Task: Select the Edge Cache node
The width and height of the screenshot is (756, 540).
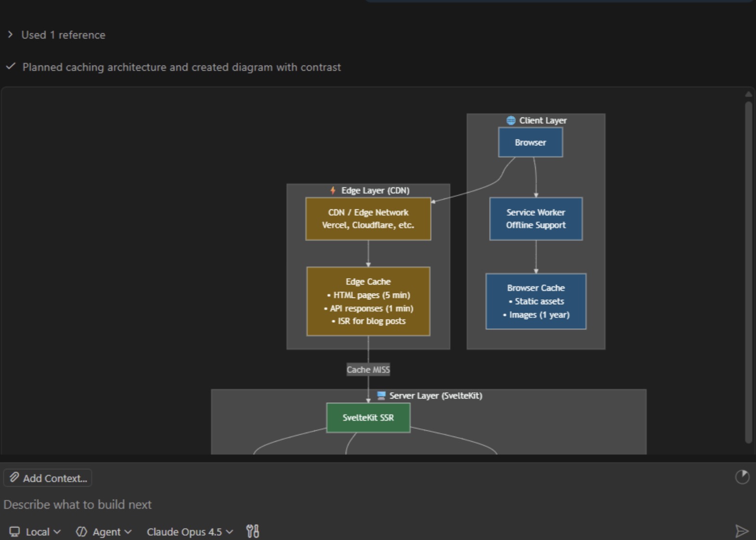Action: point(368,301)
